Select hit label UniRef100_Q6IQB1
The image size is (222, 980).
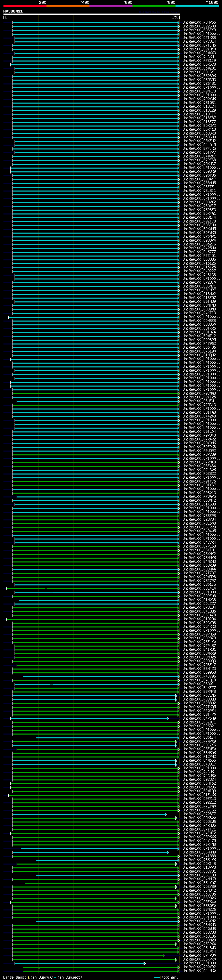click(199, 103)
